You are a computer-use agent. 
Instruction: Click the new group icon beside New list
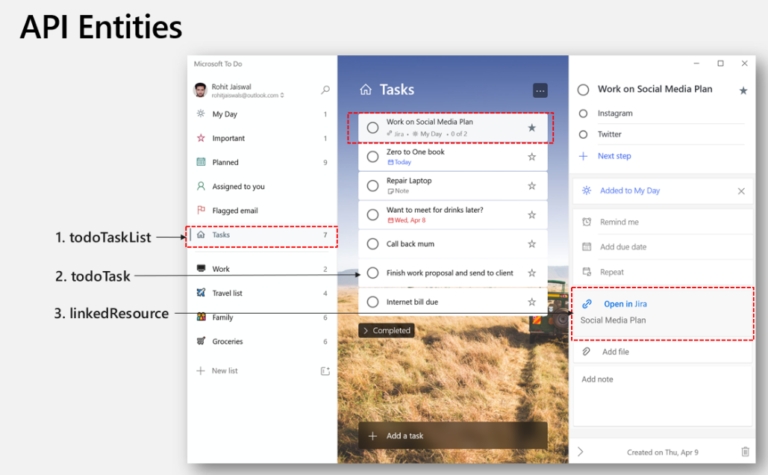(325, 371)
